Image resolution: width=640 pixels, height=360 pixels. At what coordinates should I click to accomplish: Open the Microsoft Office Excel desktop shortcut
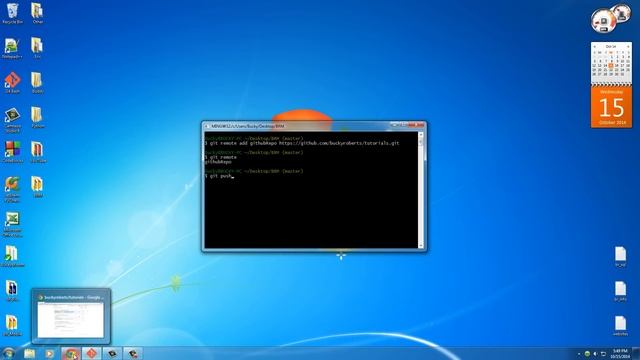pyautogui.click(x=13, y=224)
